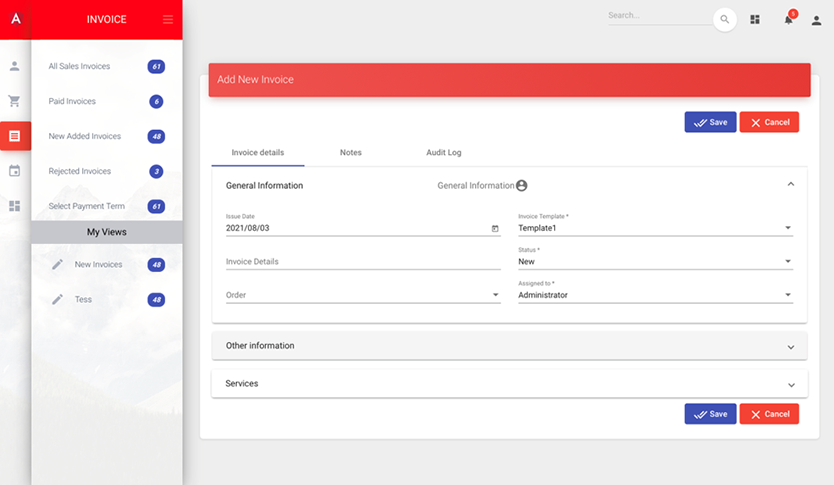
Task: Open notifications bell icon
Action: pyautogui.click(x=788, y=20)
